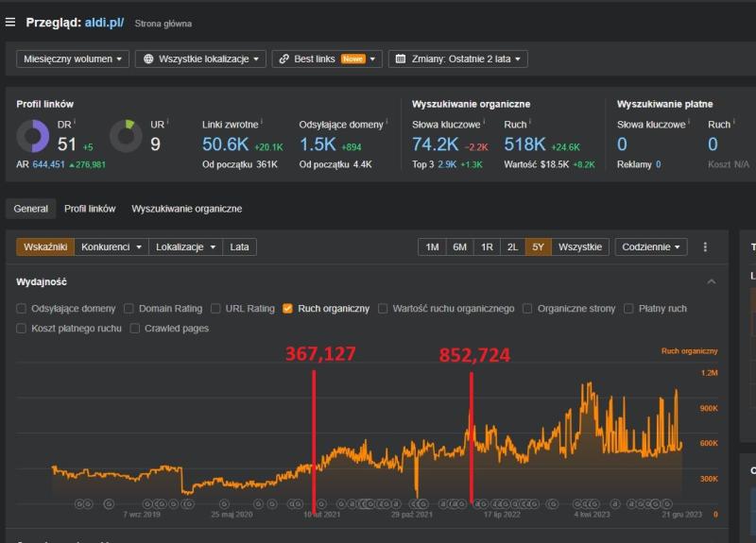Click the three-dot chart options icon

click(x=704, y=247)
